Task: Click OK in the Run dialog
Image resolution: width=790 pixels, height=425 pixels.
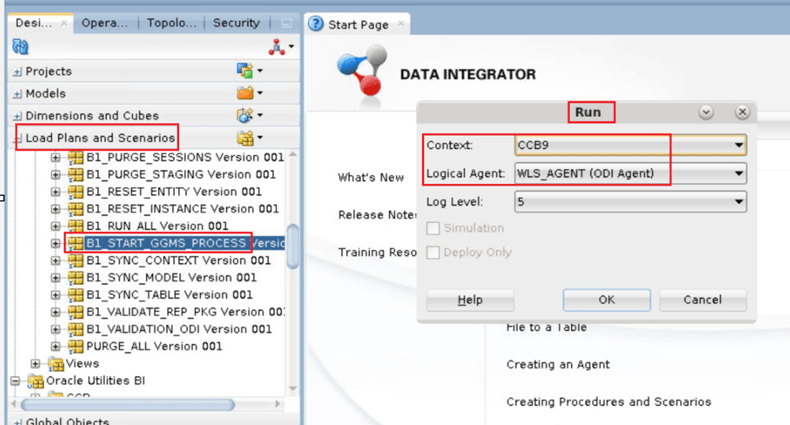Action: coord(607,300)
